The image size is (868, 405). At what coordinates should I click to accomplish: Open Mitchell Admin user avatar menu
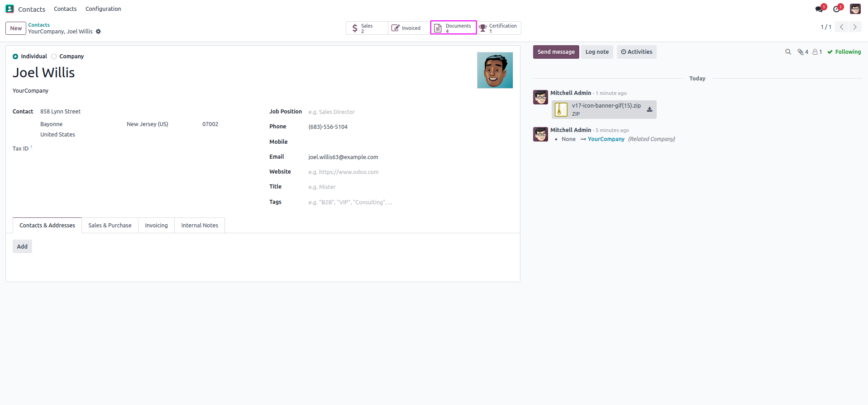click(855, 9)
